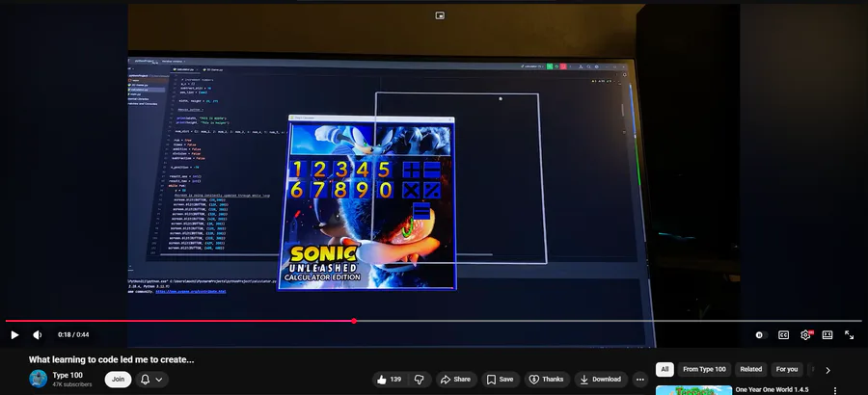This screenshot has height=395, width=868.
Task: Show more filter chips with right arrow
Action: (x=828, y=370)
